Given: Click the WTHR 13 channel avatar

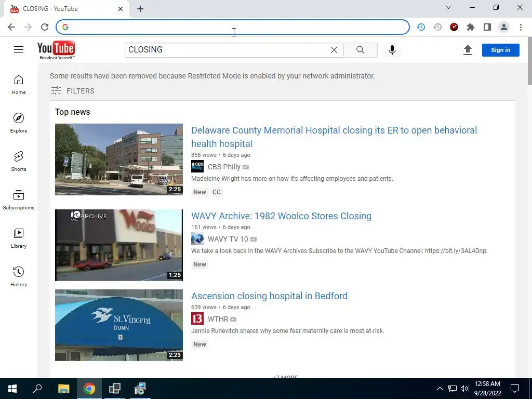Looking at the screenshot, I should (x=197, y=318).
